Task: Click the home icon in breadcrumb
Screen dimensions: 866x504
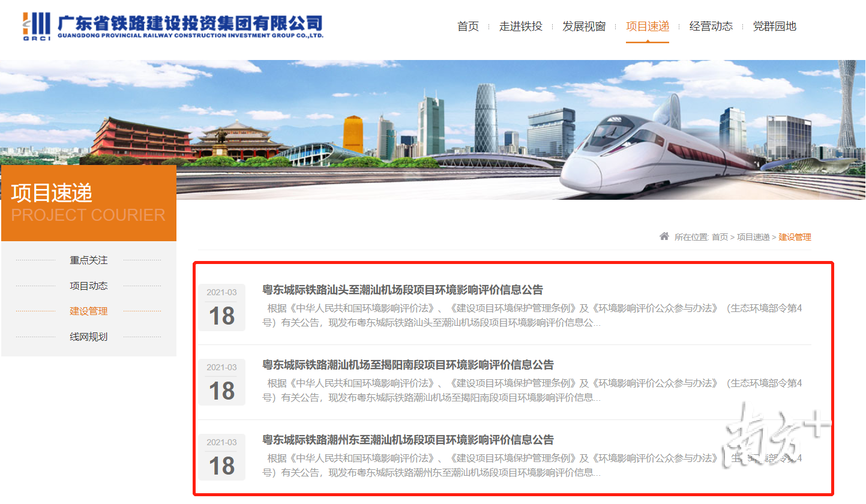Action: coord(664,236)
